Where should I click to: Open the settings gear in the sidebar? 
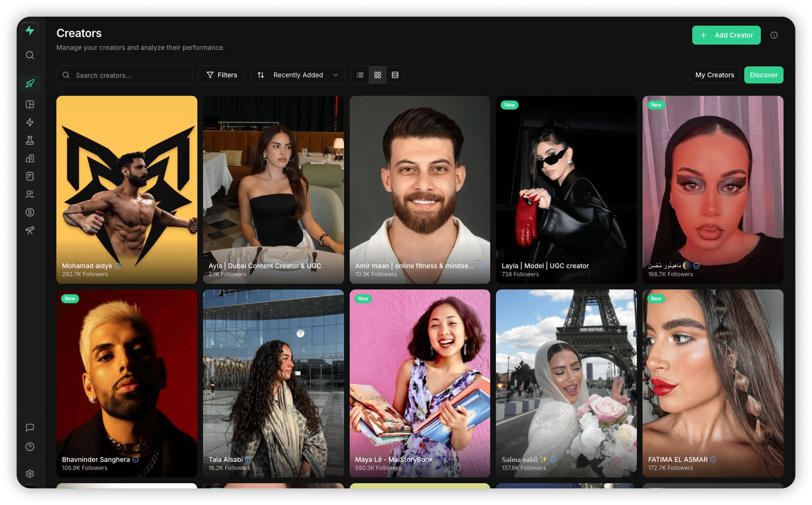(30, 473)
